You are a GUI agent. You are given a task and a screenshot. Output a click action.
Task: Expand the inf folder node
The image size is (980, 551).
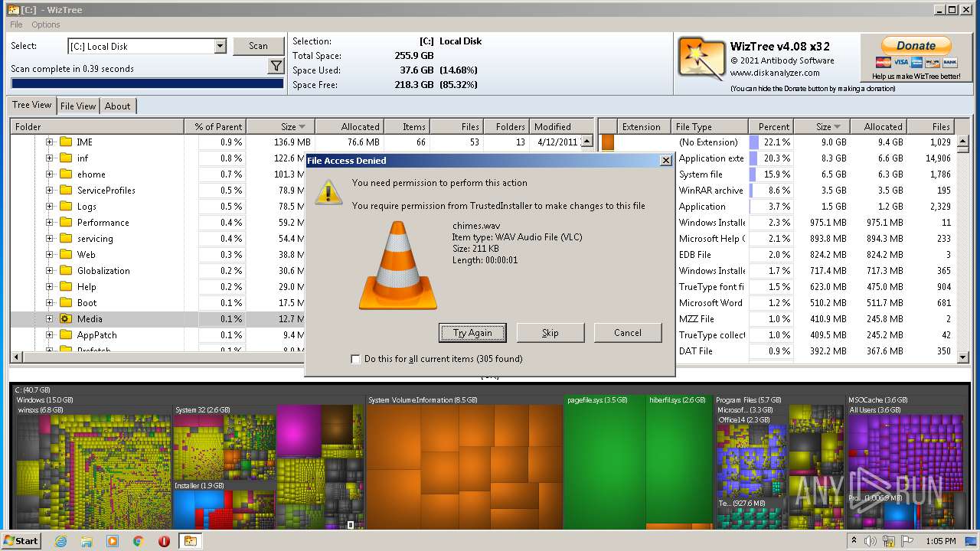point(49,158)
